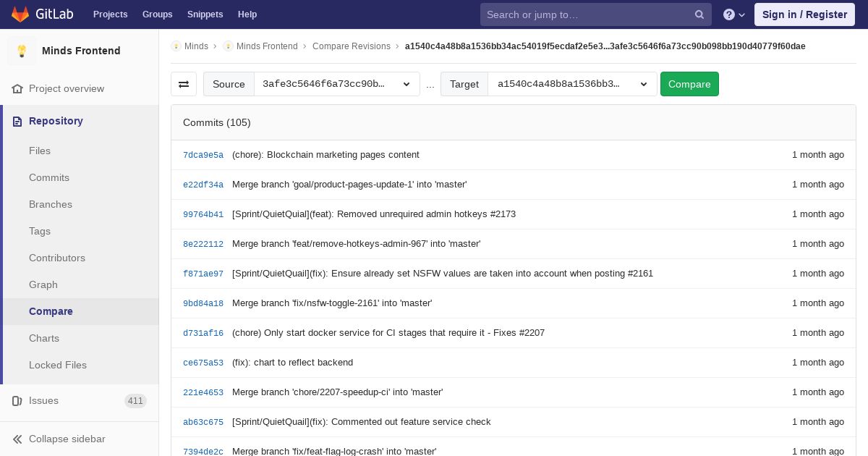Screen dimensions: 868x456
Task: Open the Source revision dropdown
Action: click(337, 84)
